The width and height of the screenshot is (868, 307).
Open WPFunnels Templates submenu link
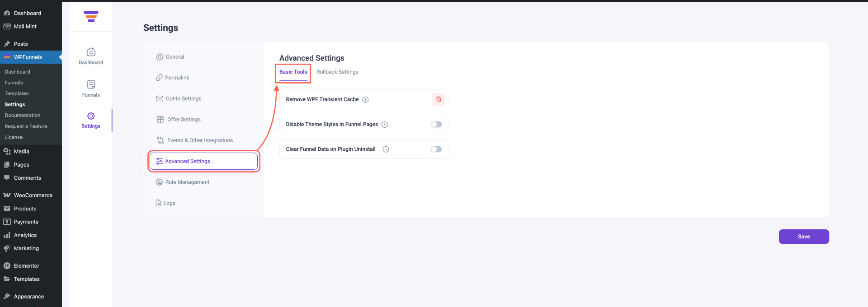click(17, 93)
